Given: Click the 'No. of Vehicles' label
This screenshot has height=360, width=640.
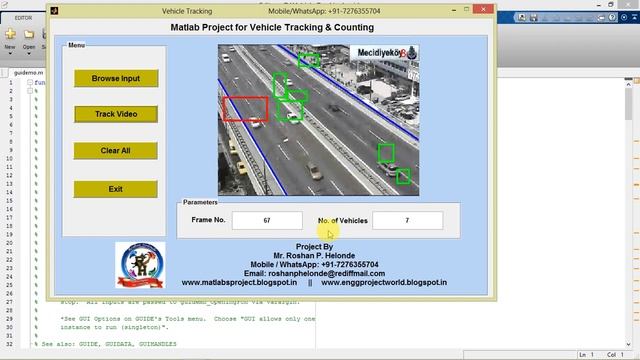Looking at the screenshot, I should pos(342,220).
